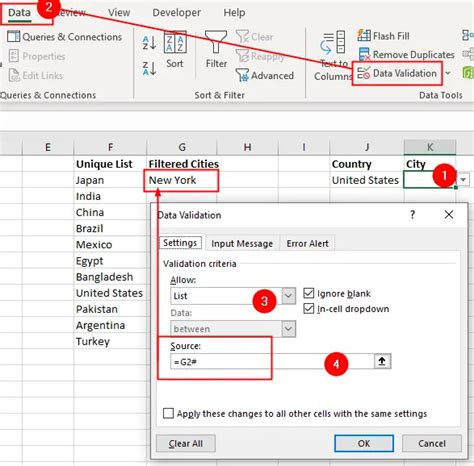Select column K header

pos(430,147)
